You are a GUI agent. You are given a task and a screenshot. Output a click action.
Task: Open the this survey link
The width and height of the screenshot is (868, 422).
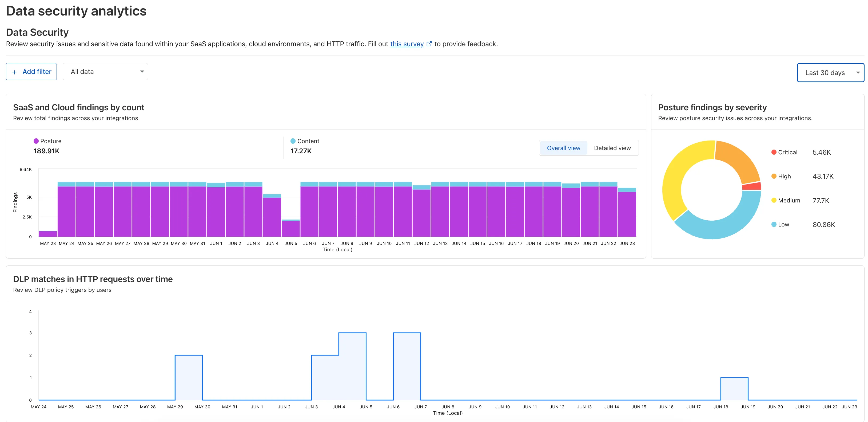click(x=407, y=44)
